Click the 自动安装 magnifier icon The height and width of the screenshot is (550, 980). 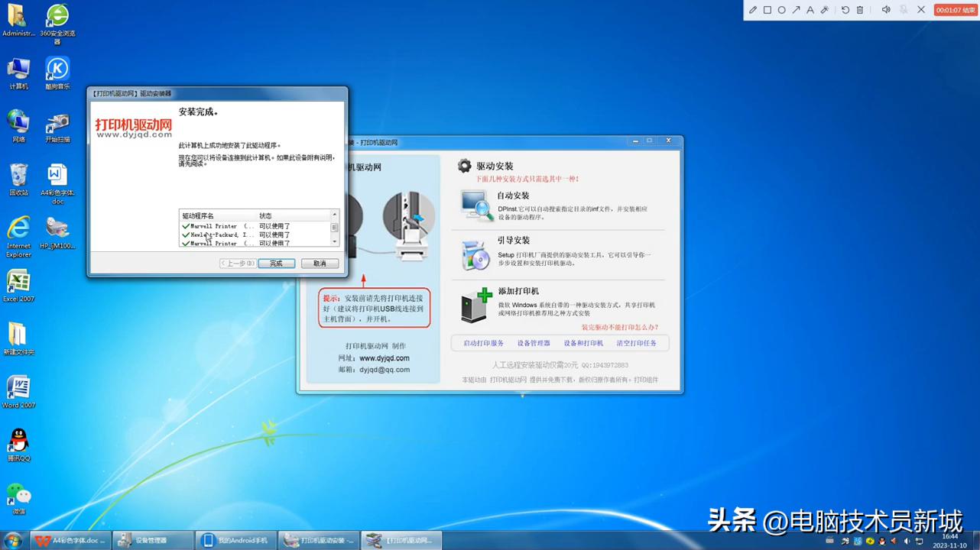coord(477,205)
